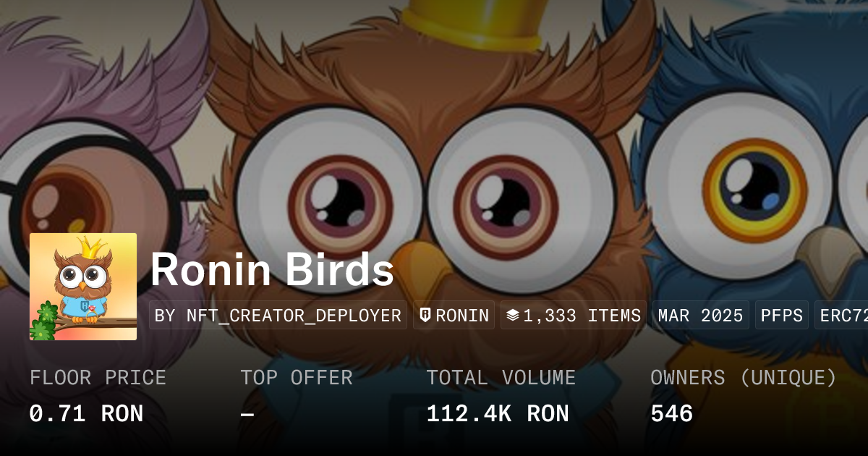Click the Ronin Birds collection avatar thumbnail

(83, 287)
